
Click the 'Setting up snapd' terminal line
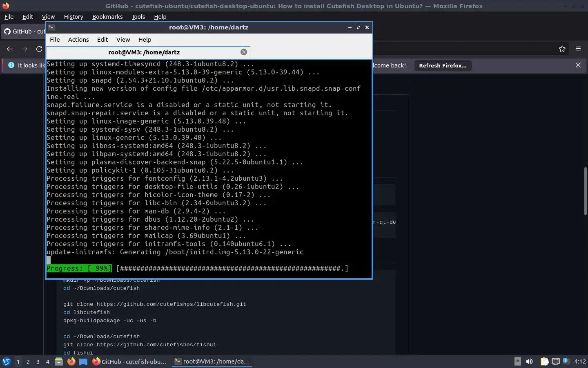(140, 80)
